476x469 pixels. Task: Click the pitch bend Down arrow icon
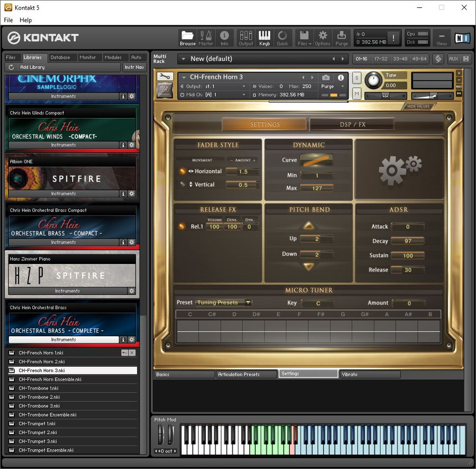click(x=308, y=266)
